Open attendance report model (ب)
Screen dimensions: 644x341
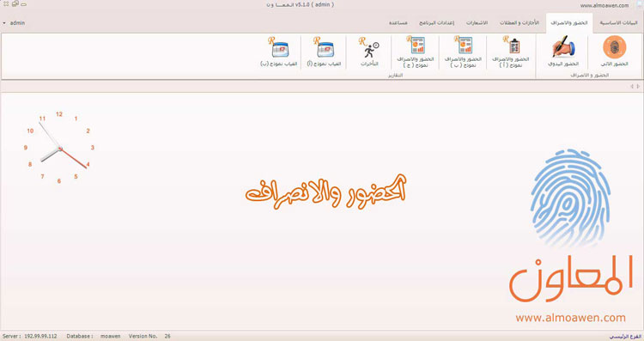[x=463, y=52]
